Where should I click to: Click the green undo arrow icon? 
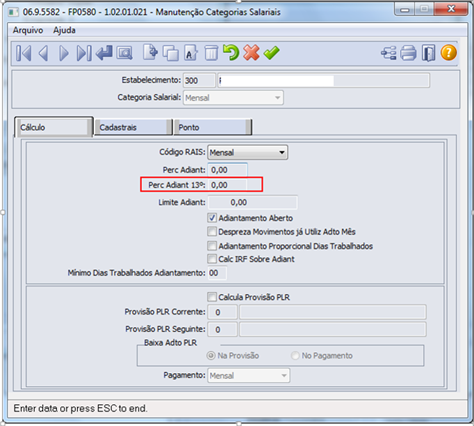pyautogui.click(x=231, y=53)
